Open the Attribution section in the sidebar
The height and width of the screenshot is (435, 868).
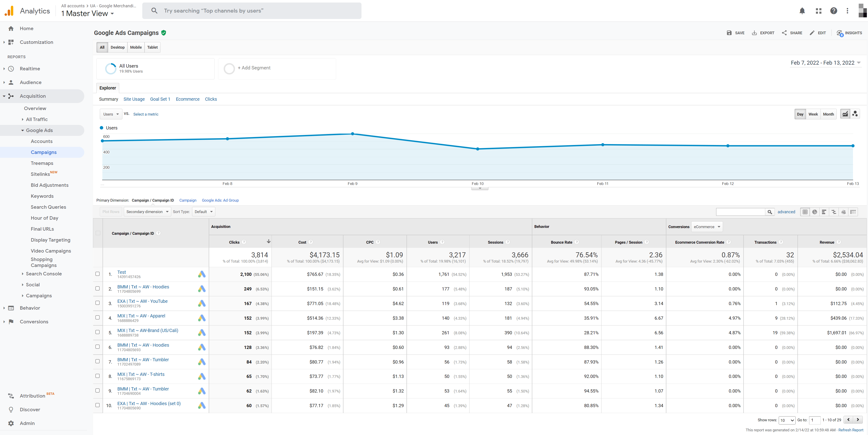(32, 395)
